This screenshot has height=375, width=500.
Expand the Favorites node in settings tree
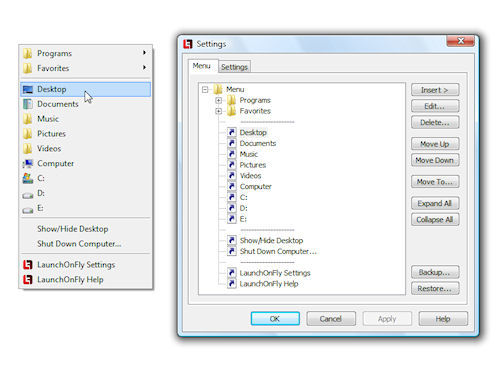219,111
